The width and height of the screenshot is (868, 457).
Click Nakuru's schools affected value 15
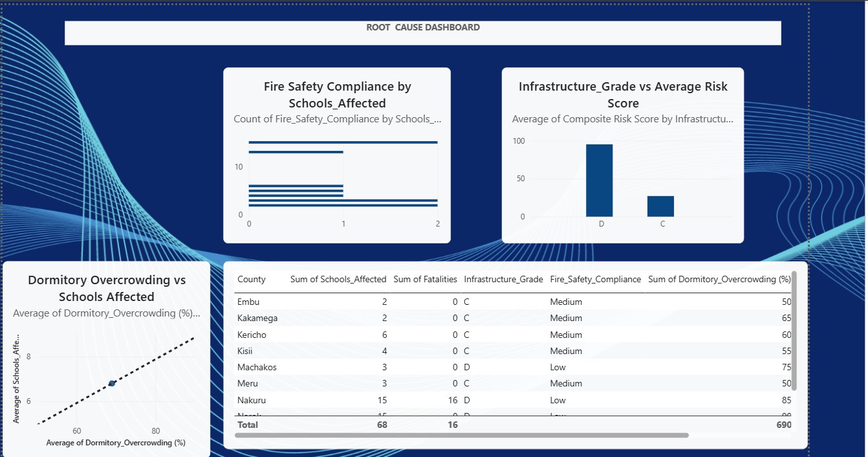382,400
